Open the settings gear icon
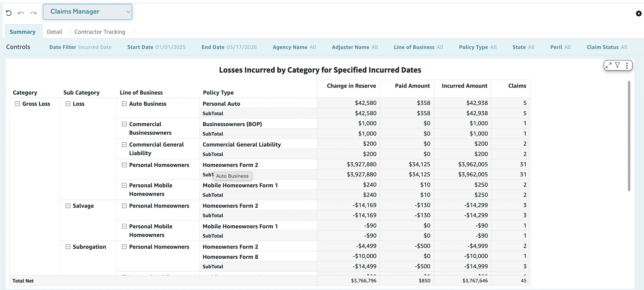The height and width of the screenshot is (290, 644). (639, 14)
